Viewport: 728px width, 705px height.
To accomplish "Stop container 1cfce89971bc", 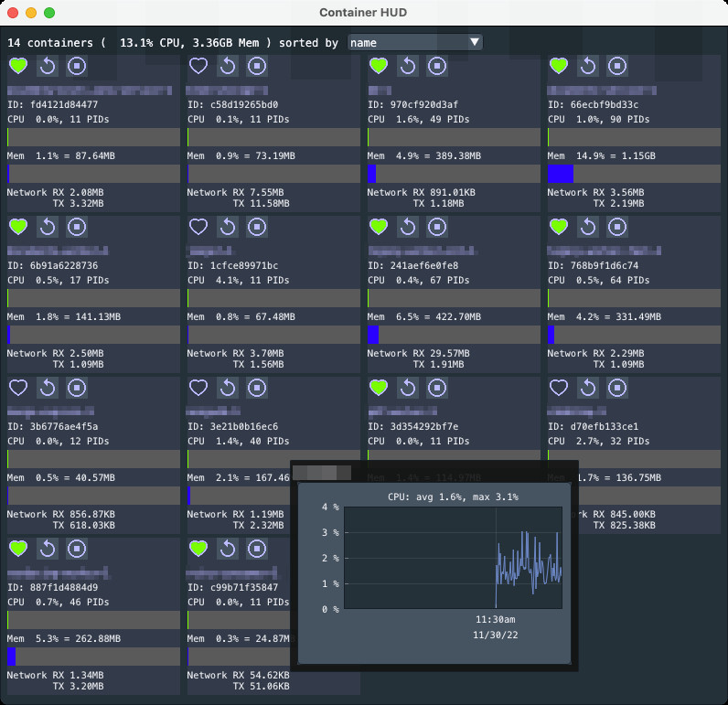I will pyautogui.click(x=257, y=227).
